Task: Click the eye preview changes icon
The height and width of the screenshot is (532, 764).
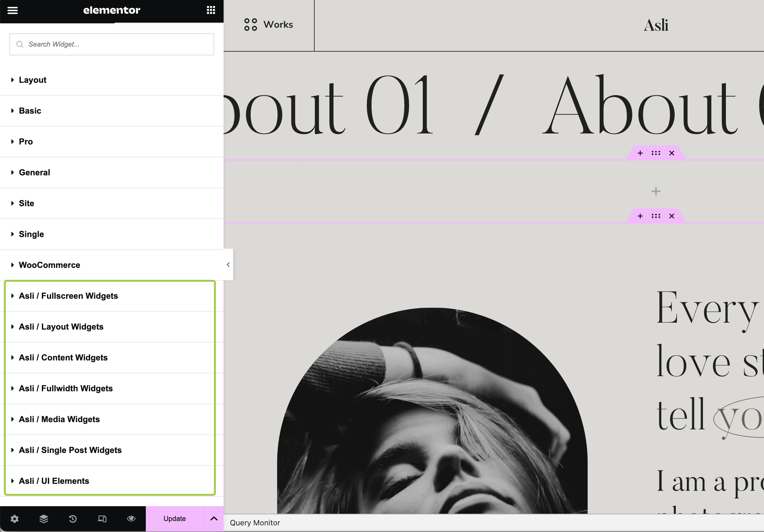Action: [131, 519]
